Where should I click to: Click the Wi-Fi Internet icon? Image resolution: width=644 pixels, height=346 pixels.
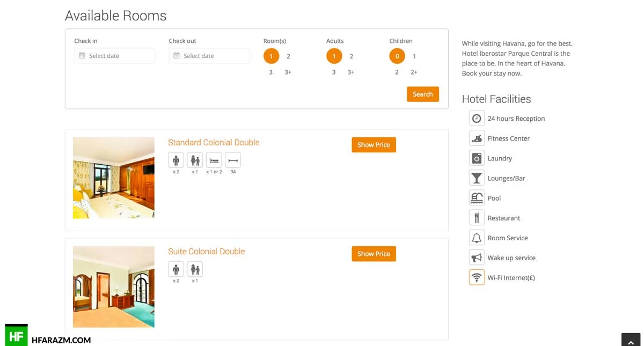point(477,277)
